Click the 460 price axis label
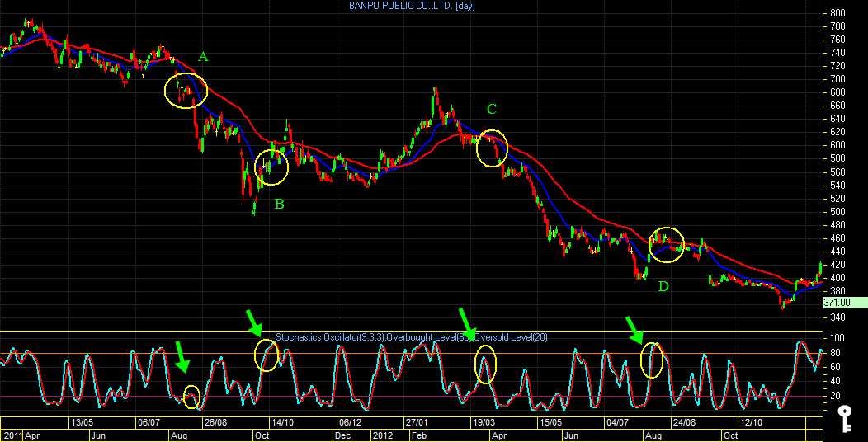The image size is (868, 442). [x=837, y=238]
